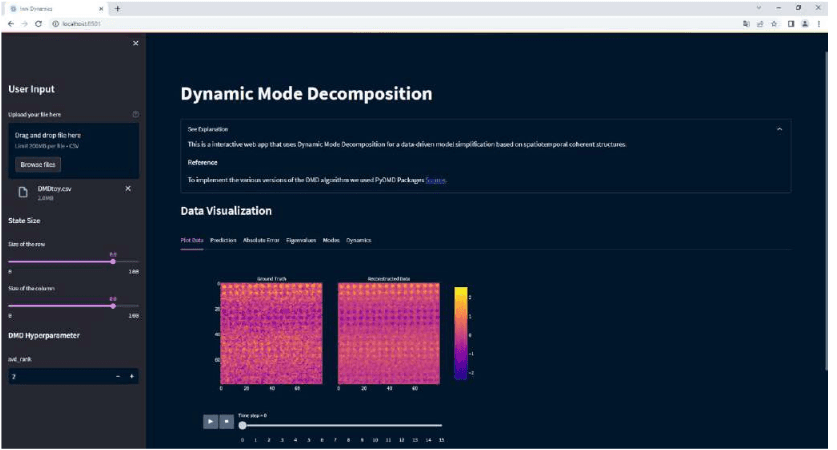Click the browser forward arrow
The width and height of the screenshot is (837, 450).
25,23
